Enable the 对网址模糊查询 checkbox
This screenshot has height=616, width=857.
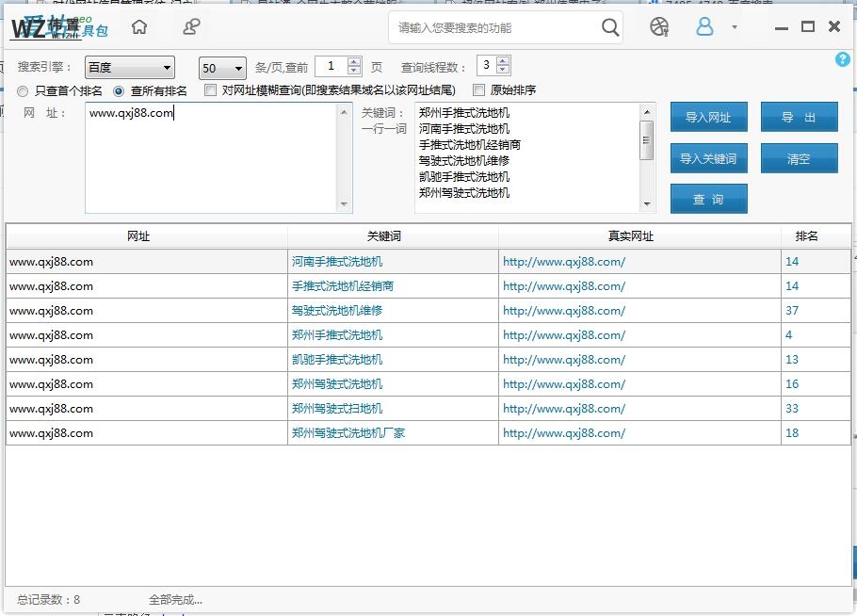tap(209, 90)
